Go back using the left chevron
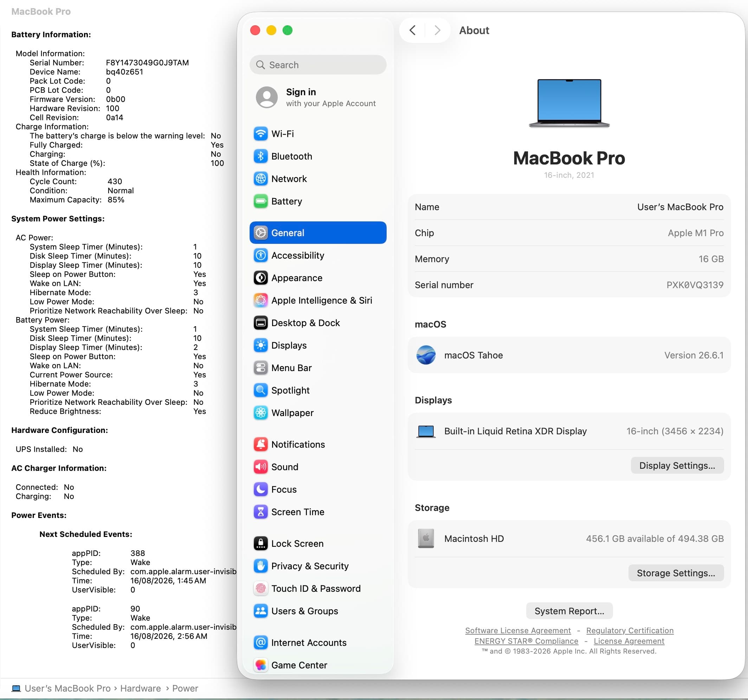The image size is (748, 700). (x=412, y=30)
